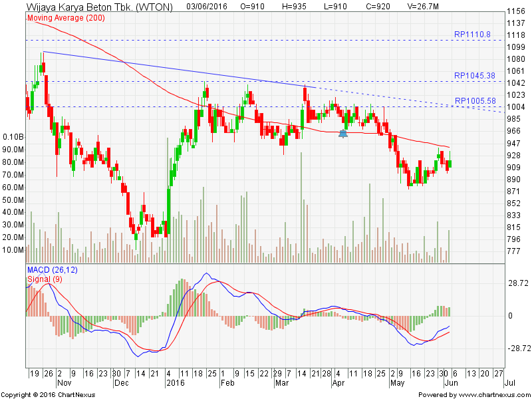The image size is (532, 399).
Task: Select the 'Moving Average (200)' legend label
Action: [66, 18]
